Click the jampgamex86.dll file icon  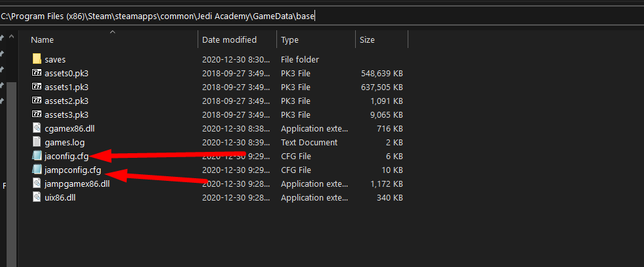point(37,183)
